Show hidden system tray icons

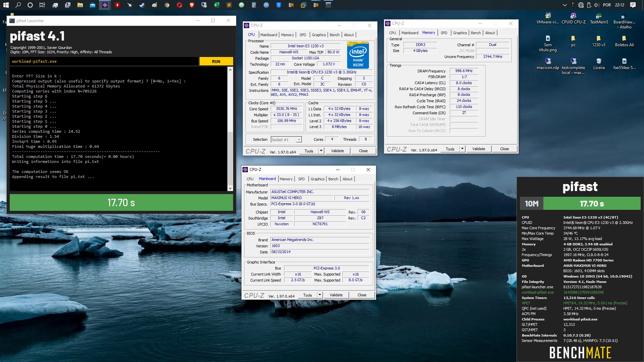tap(565, 5)
